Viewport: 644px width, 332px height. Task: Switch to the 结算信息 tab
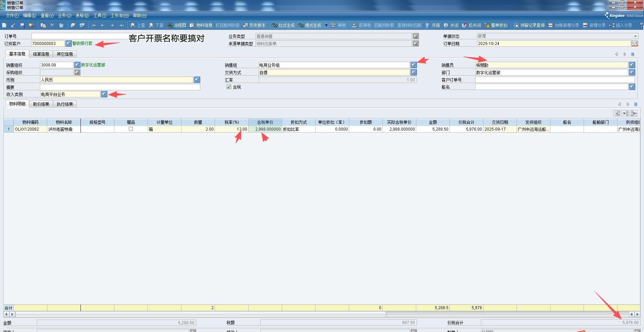[41, 54]
